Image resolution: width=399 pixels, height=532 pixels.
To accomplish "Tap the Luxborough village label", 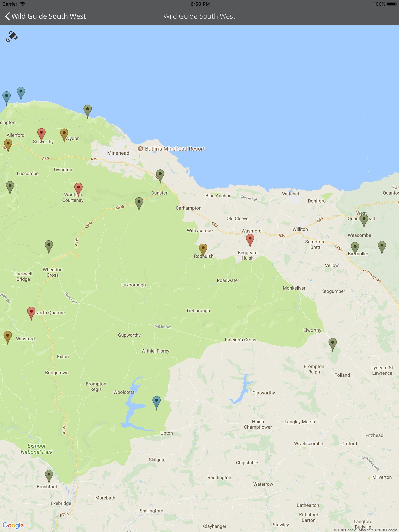I will pyautogui.click(x=133, y=285).
